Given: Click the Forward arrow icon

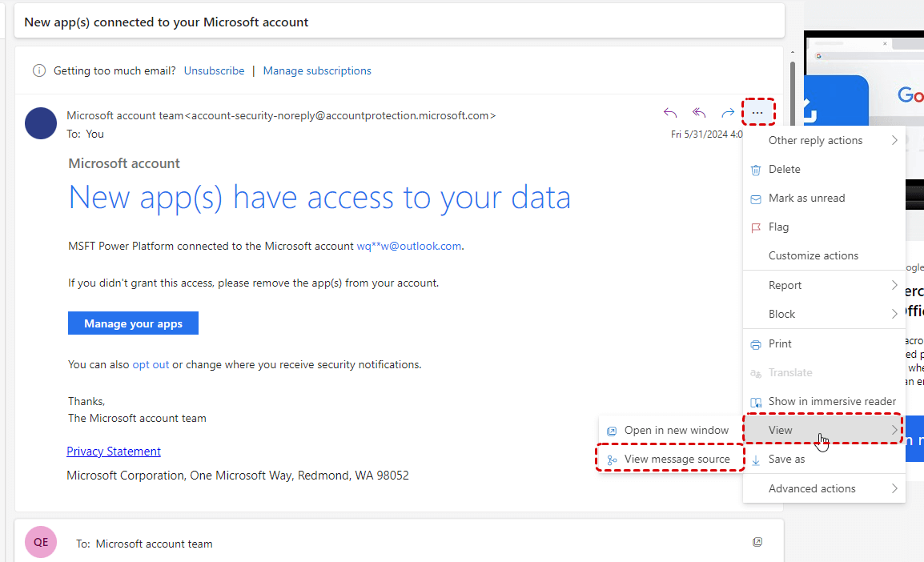Looking at the screenshot, I should (728, 113).
